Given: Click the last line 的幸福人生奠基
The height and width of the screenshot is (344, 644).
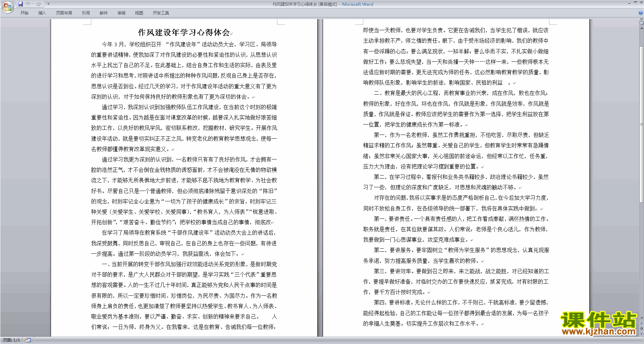Looking at the screenshot, I should click(x=423, y=324).
